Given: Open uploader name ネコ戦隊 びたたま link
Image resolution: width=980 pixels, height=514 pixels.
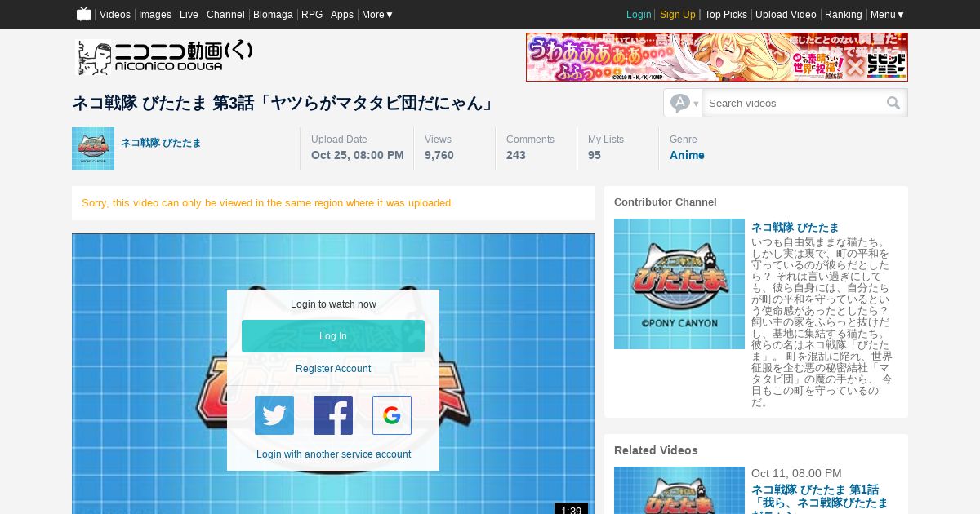Looking at the screenshot, I should coord(161,143).
